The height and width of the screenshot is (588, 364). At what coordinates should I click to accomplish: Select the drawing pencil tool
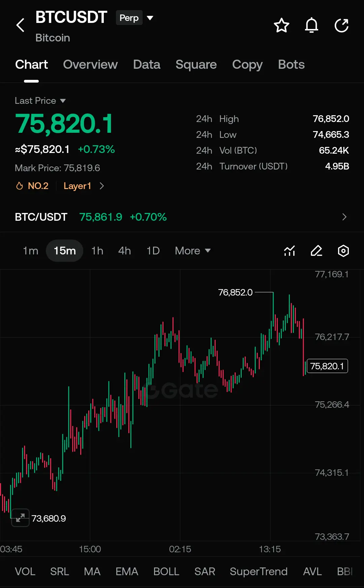316,251
